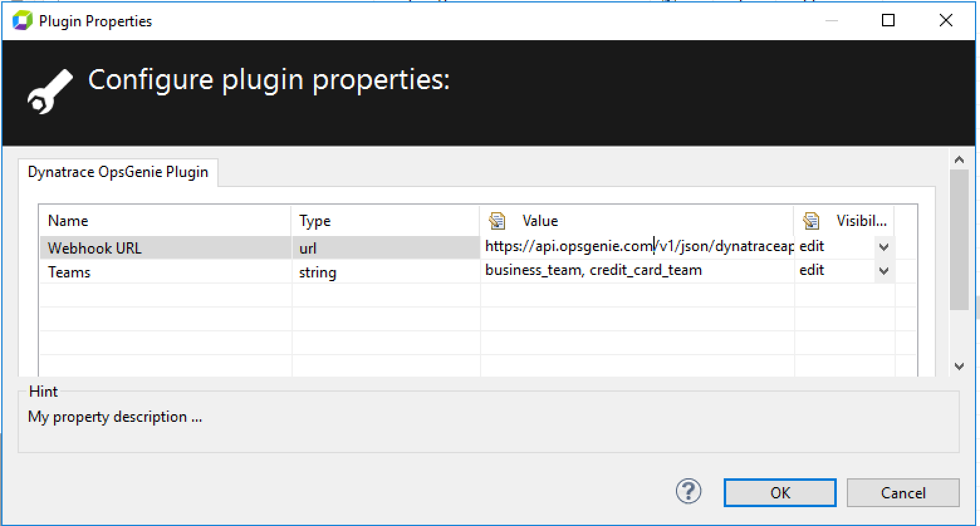Click the Name column header

[x=68, y=220]
